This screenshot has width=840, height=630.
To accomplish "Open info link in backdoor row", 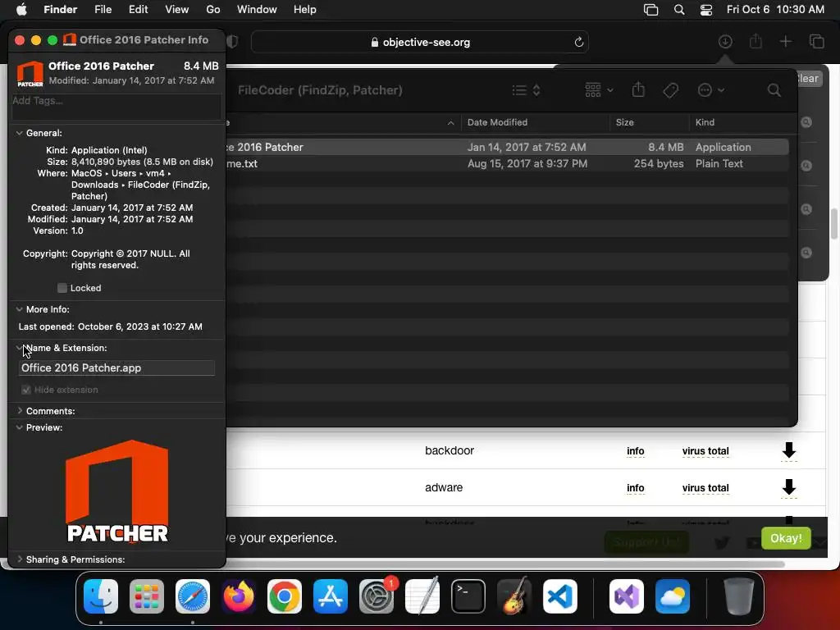I will click(x=636, y=451).
